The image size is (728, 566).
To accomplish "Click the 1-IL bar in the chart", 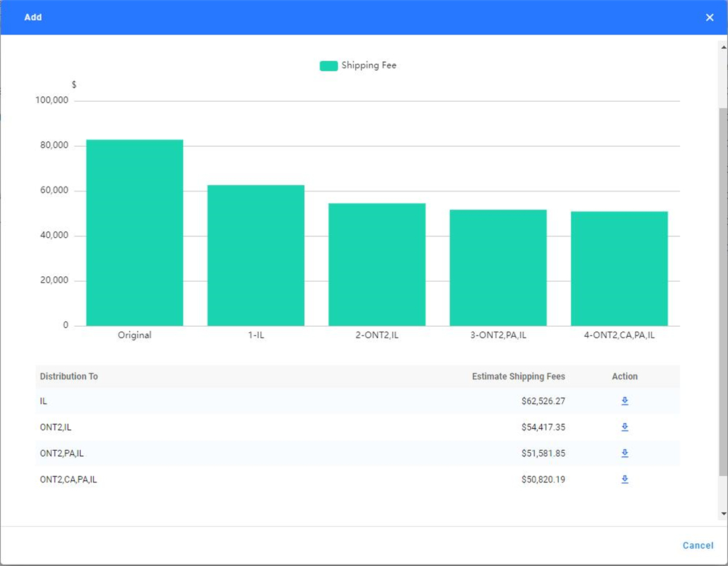I will click(x=256, y=255).
